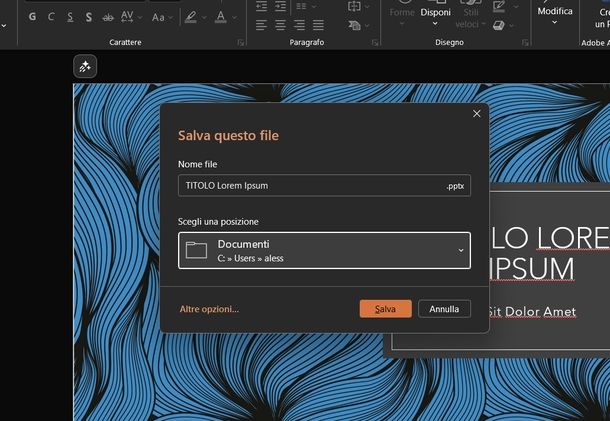Justify paragraph text

[x=318, y=25]
